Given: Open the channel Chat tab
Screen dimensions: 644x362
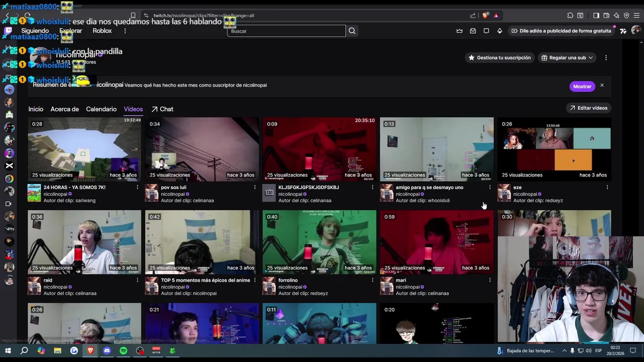Looking at the screenshot, I should (x=163, y=109).
